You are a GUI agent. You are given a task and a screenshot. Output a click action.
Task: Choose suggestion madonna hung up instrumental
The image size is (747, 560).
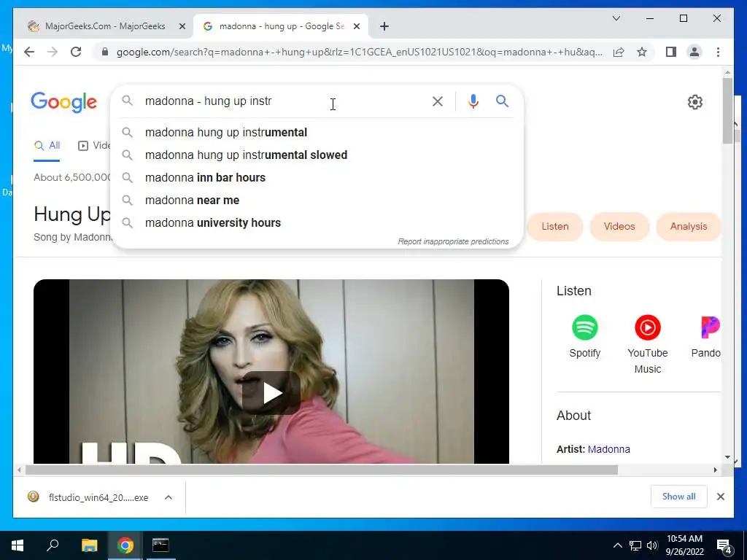point(317,133)
